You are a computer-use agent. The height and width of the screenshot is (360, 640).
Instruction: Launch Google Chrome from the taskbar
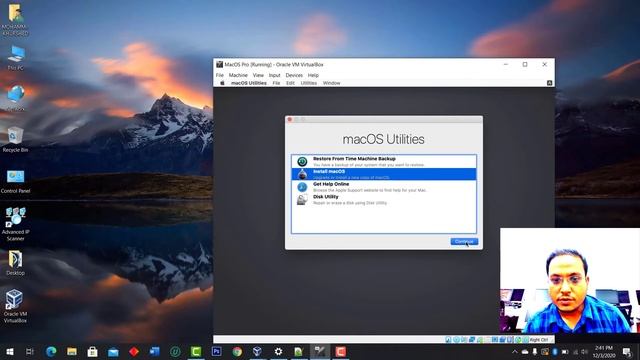237,351
